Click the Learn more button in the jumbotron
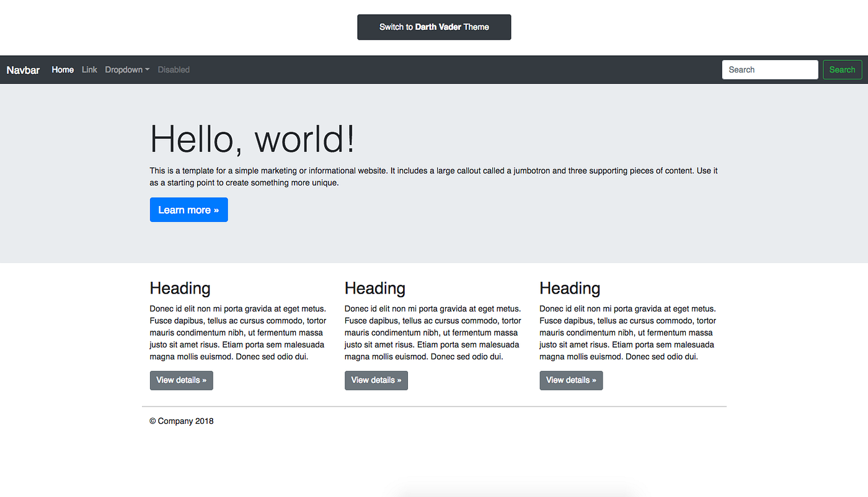 [188, 210]
